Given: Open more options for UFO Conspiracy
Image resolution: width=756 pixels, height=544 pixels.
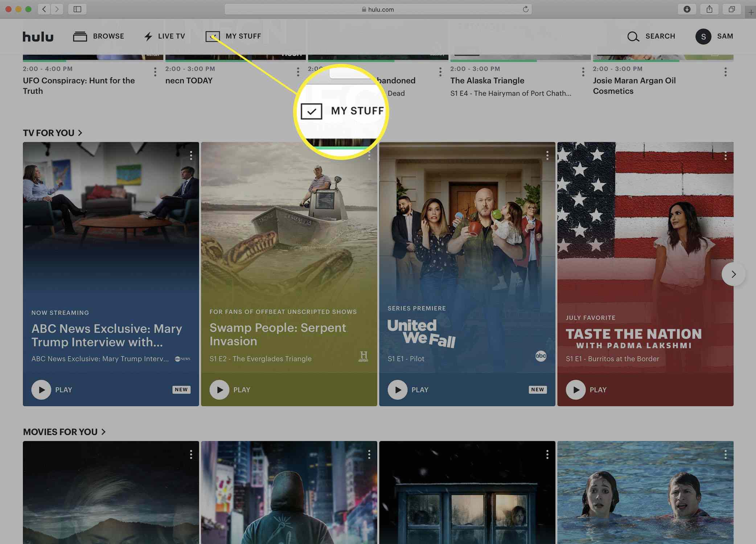Looking at the screenshot, I should click(x=155, y=72).
